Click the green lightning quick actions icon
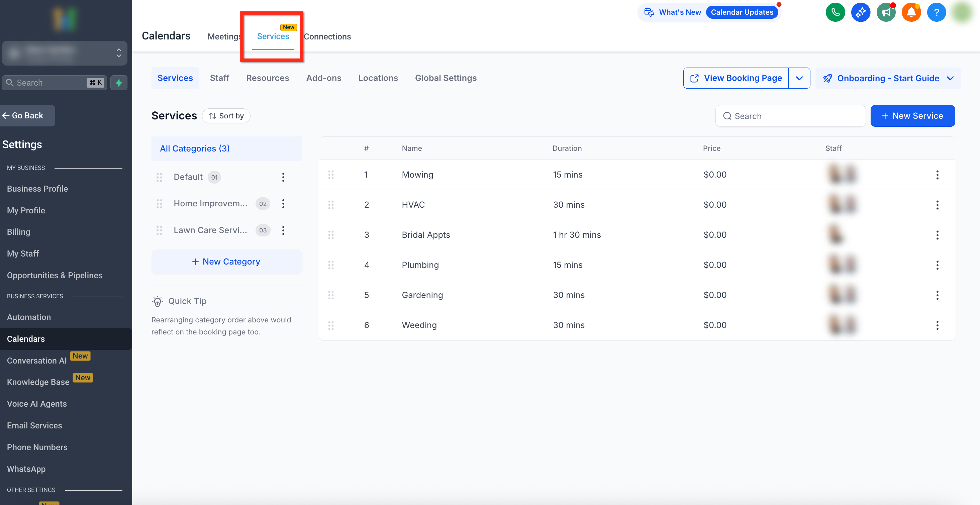 point(119,83)
